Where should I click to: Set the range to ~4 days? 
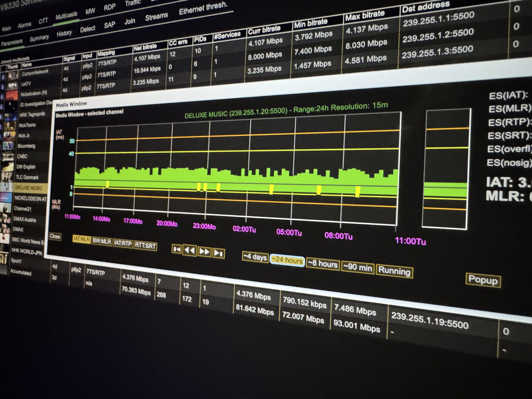pyautogui.click(x=255, y=257)
